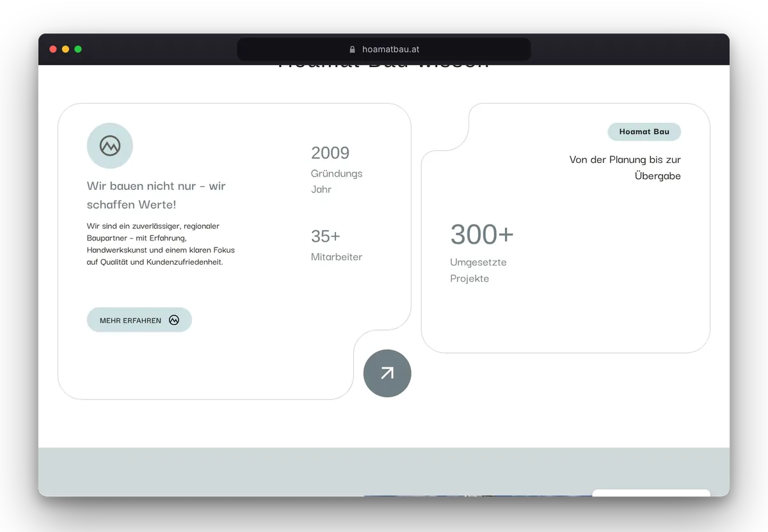768x532 pixels.
Task: Click the hoamatbau.at address field
Action: (384, 49)
